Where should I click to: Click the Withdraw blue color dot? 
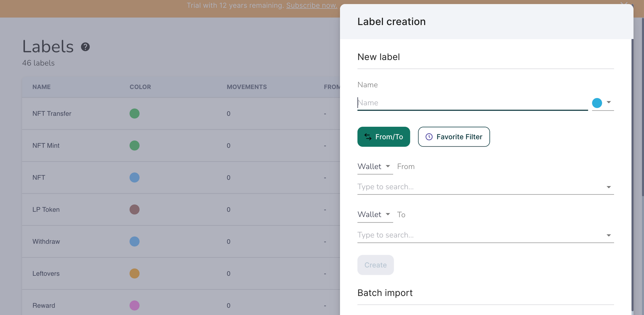pos(134,241)
